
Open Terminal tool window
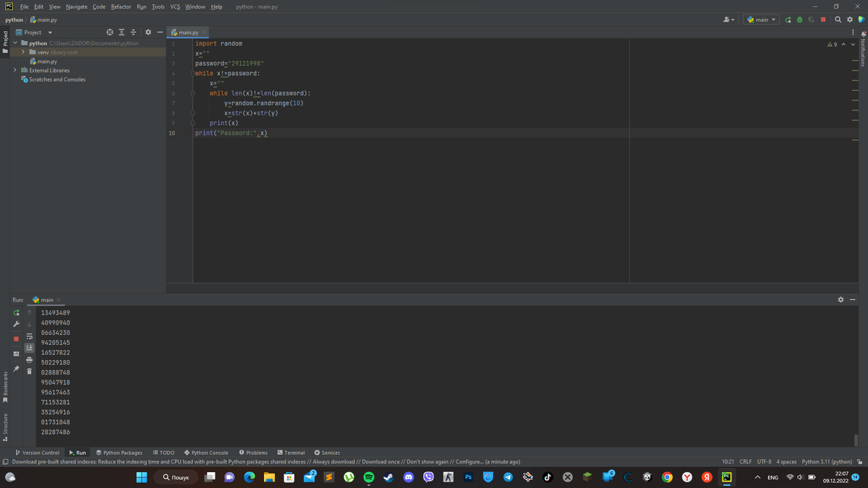(291, 453)
